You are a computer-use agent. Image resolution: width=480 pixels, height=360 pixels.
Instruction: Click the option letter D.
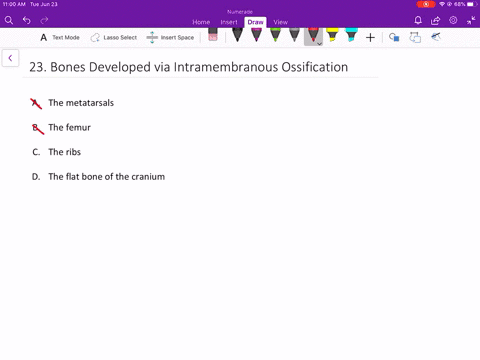36,177
